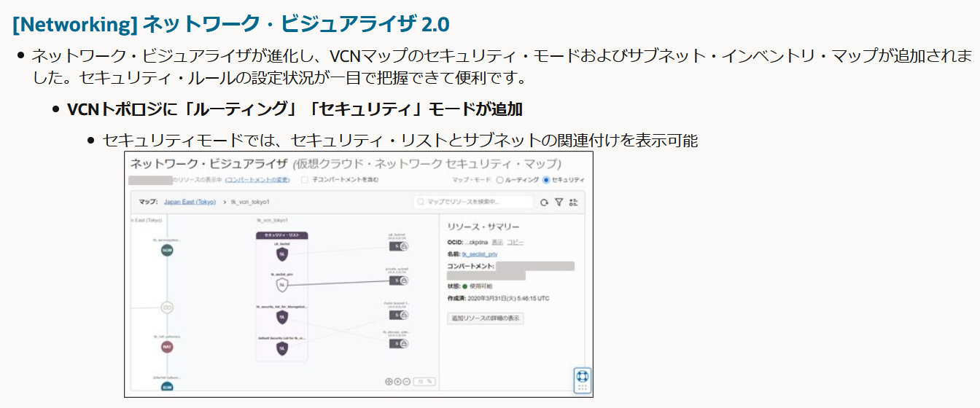Select the empty peering circle node
980x408 pixels.
167,307
